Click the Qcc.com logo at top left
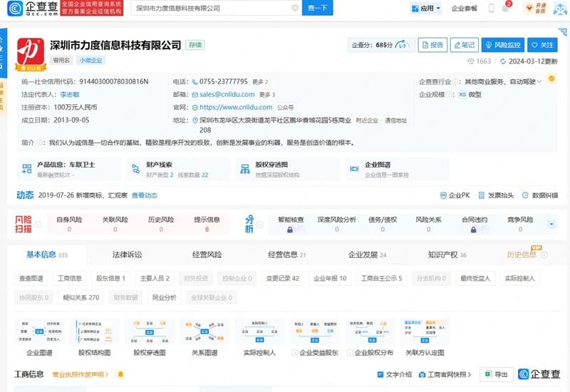The height and width of the screenshot is (392, 570). point(33,8)
